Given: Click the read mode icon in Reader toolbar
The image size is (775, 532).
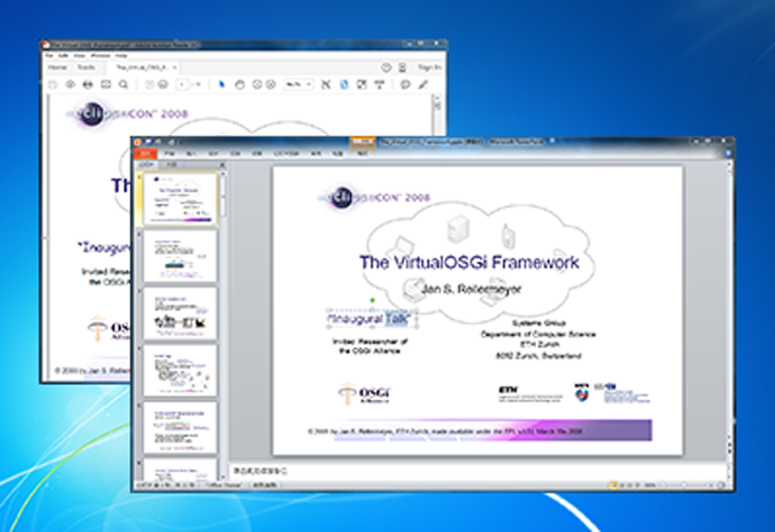Looking at the screenshot, I should 380,84.
